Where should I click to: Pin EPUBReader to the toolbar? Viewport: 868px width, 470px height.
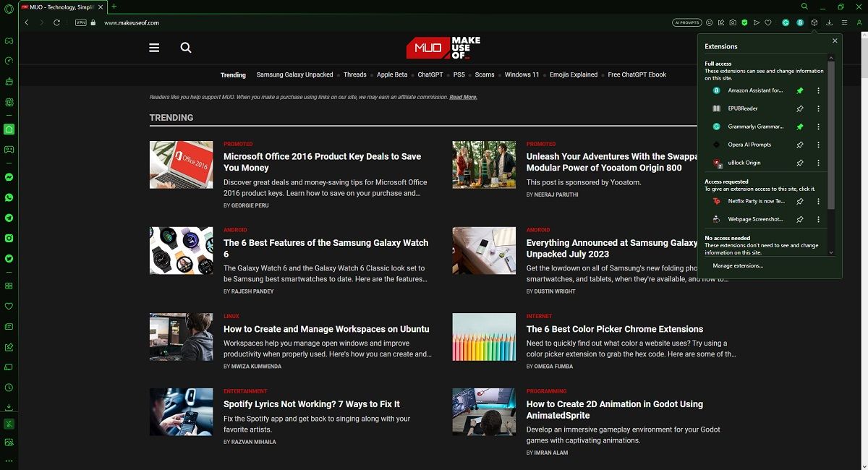[799, 108]
